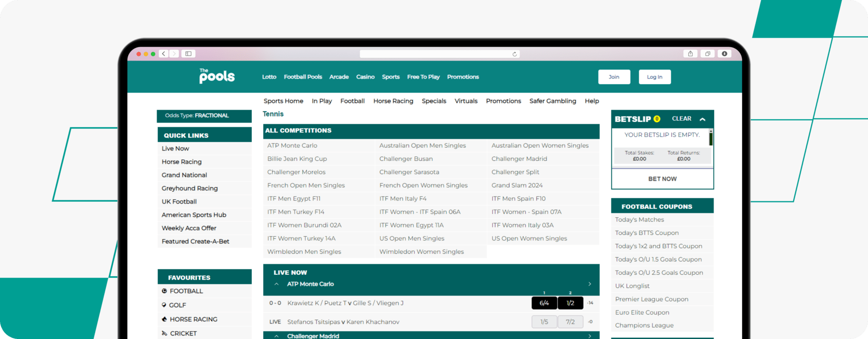868x339 pixels.
Task: Open Arcade menu item
Action: [x=339, y=77]
